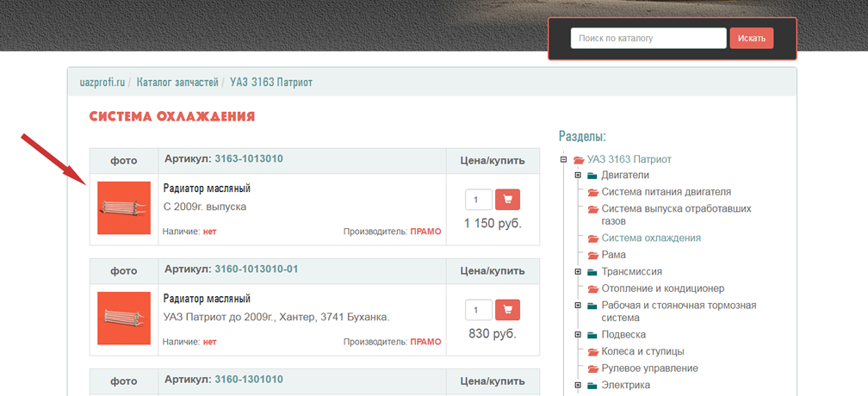Select the Электрика section
Image resolution: width=868 pixels, height=396 pixels.
626,385
